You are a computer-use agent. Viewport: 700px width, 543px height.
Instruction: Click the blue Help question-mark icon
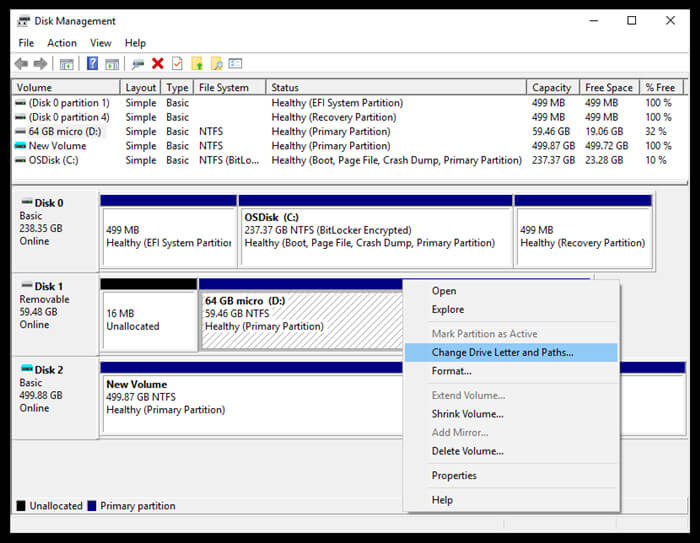[92, 63]
